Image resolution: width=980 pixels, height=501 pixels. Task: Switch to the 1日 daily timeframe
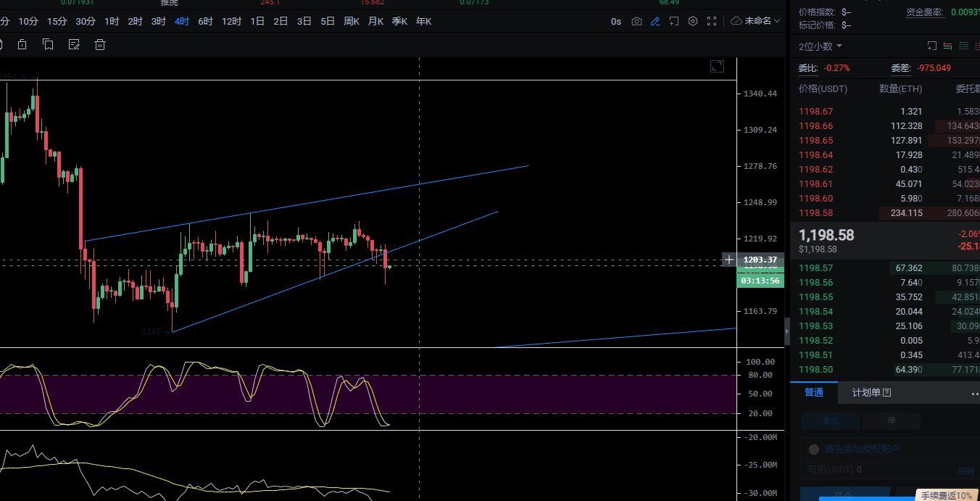pos(257,21)
